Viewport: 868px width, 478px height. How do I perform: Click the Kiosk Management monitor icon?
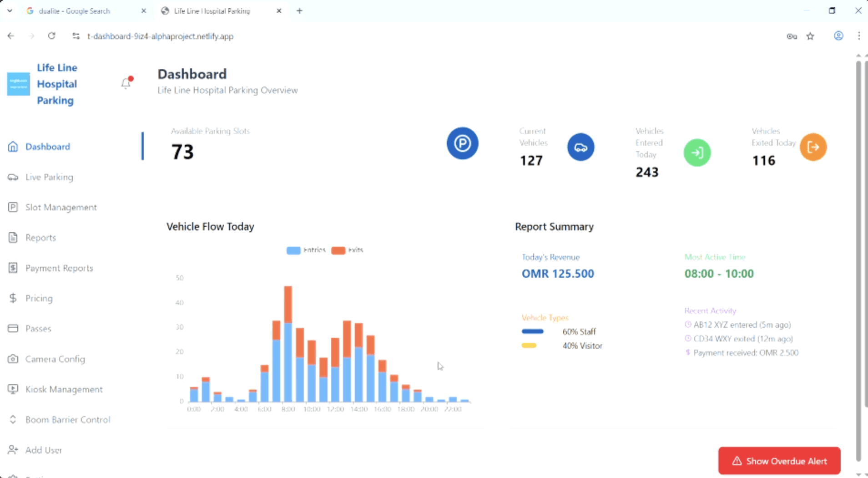(13, 389)
